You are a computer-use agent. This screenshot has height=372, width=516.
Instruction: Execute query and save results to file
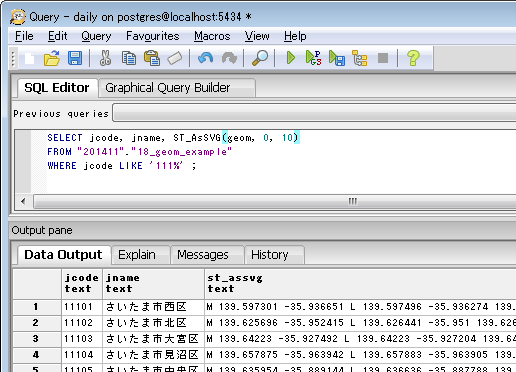(337, 58)
